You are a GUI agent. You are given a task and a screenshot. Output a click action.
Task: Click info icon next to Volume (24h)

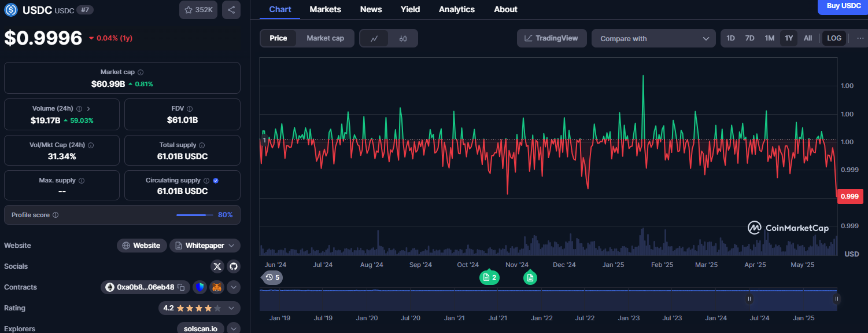click(x=79, y=109)
